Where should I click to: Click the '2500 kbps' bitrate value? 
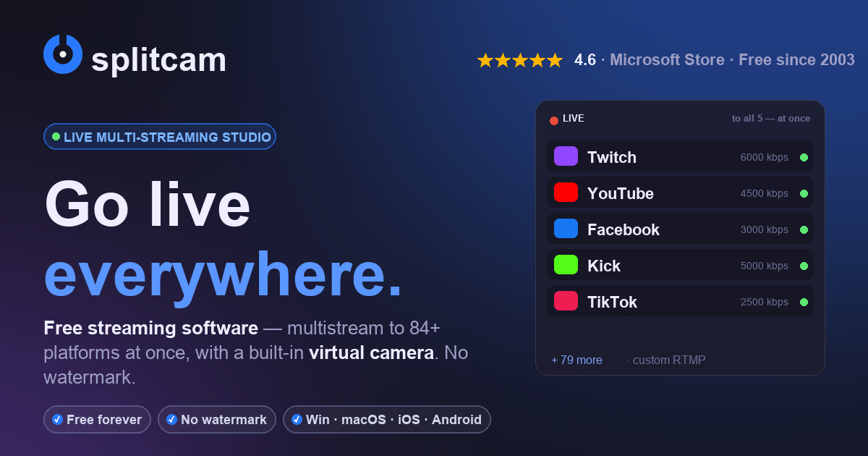tap(765, 302)
